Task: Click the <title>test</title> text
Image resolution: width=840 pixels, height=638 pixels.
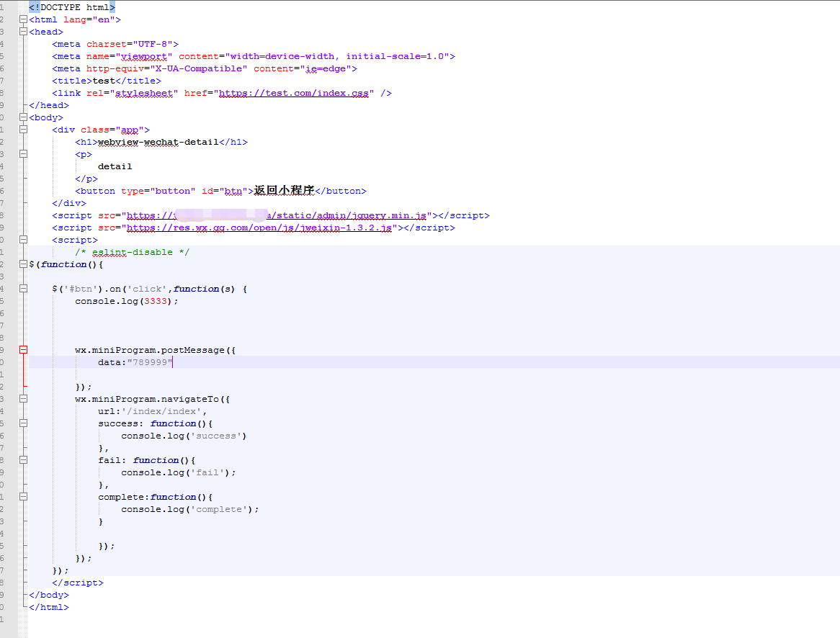Action: tap(107, 81)
